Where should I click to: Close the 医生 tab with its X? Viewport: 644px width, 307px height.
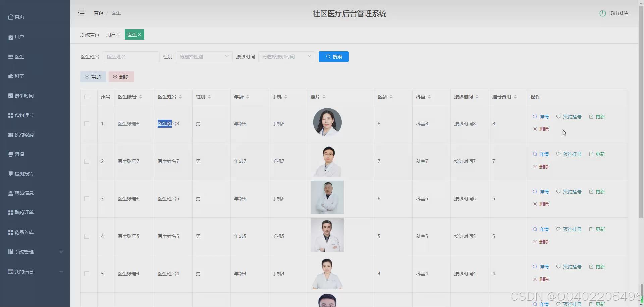(x=139, y=35)
